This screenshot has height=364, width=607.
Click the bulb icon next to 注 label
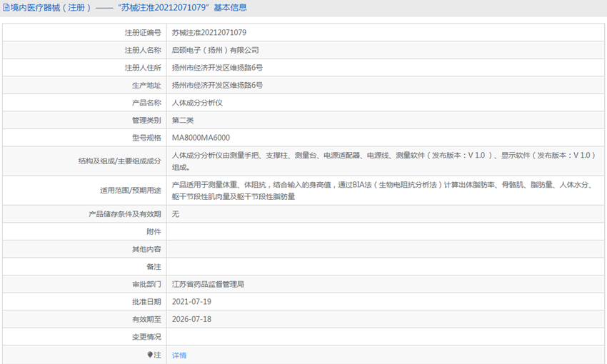point(150,355)
